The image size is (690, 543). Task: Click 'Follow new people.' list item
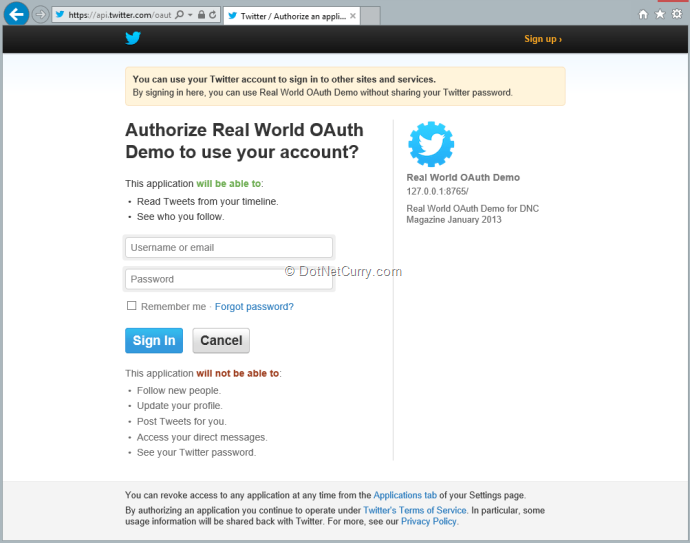[179, 391]
